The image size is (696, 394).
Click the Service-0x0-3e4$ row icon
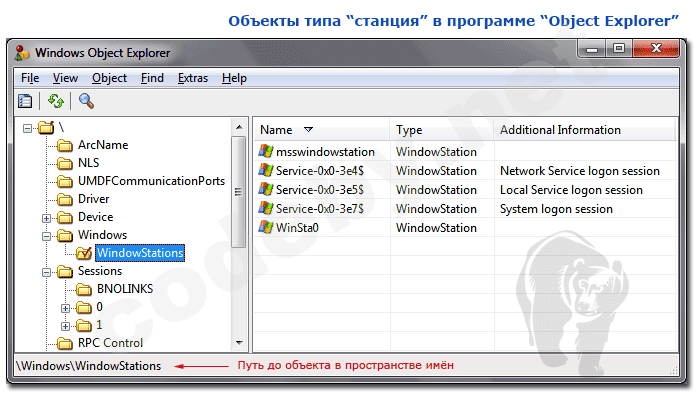(x=265, y=170)
